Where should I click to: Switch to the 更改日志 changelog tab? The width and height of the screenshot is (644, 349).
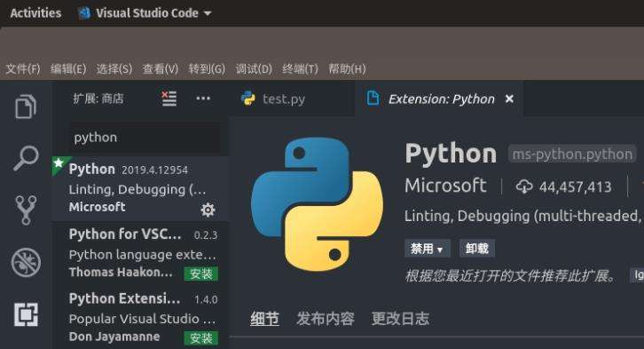click(x=400, y=319)
